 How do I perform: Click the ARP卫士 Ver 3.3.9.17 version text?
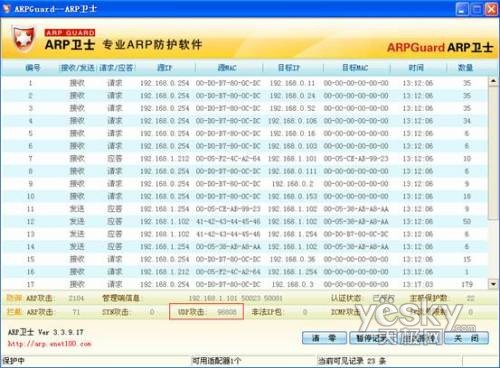click(x=46, y=332)
